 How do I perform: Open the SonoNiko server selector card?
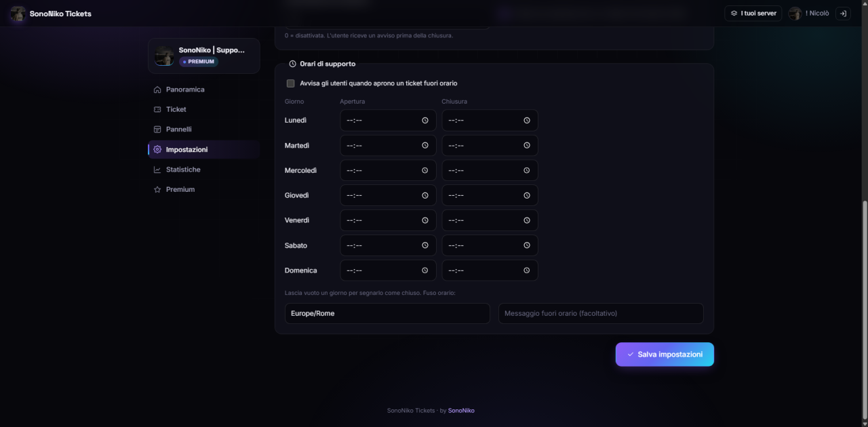pos(204,56)
